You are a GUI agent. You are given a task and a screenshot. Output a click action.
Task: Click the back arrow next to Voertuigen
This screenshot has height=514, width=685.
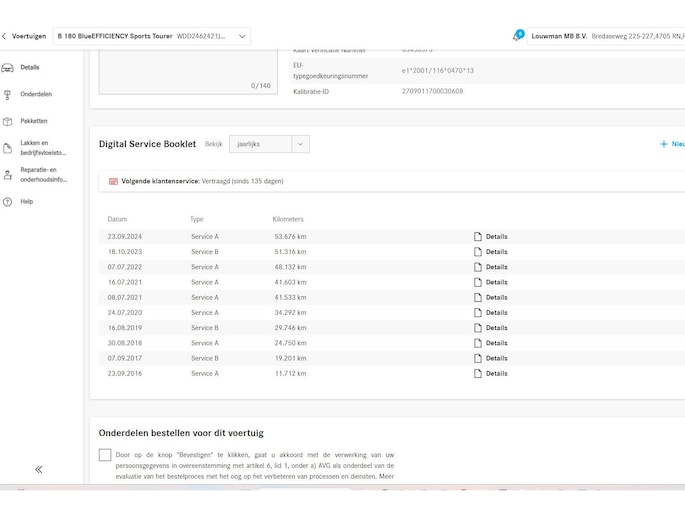tap(4, 36)
